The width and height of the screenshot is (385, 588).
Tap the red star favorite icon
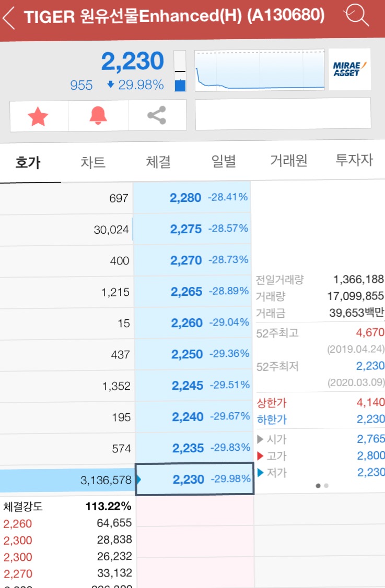tap(38, 116)
